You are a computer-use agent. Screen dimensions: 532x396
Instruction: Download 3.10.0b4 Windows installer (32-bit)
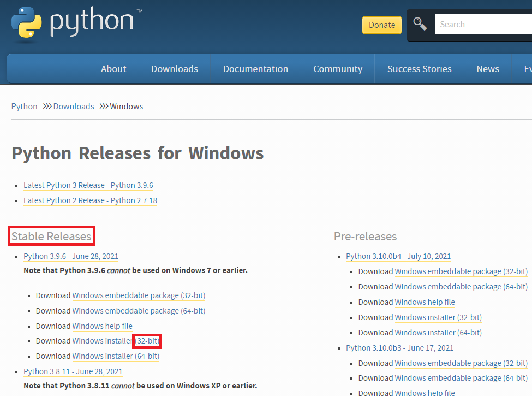click(438, 317)
